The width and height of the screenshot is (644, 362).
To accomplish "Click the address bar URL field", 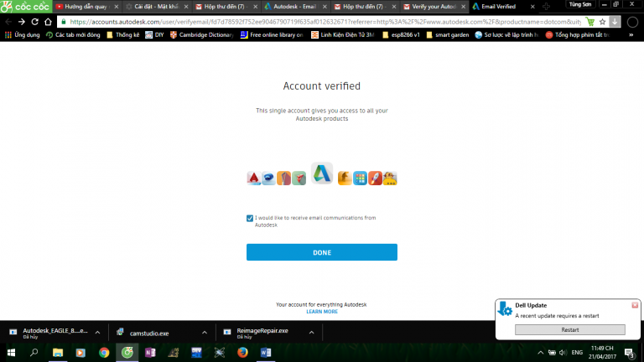I will (325, 22).
